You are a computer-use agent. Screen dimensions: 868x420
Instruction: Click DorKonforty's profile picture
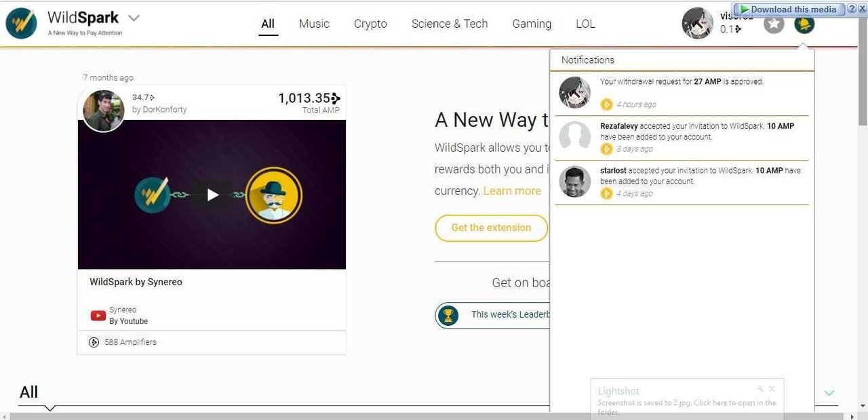(103, 110)
